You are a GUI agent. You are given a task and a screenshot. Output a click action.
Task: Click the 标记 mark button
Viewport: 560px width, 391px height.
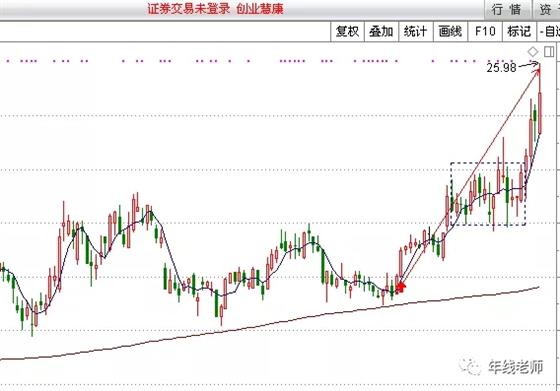click(x=519, y=31)
